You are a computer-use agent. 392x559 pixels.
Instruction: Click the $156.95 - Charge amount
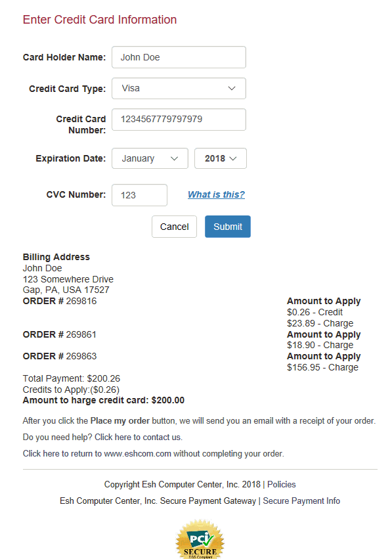click(322, 367)
